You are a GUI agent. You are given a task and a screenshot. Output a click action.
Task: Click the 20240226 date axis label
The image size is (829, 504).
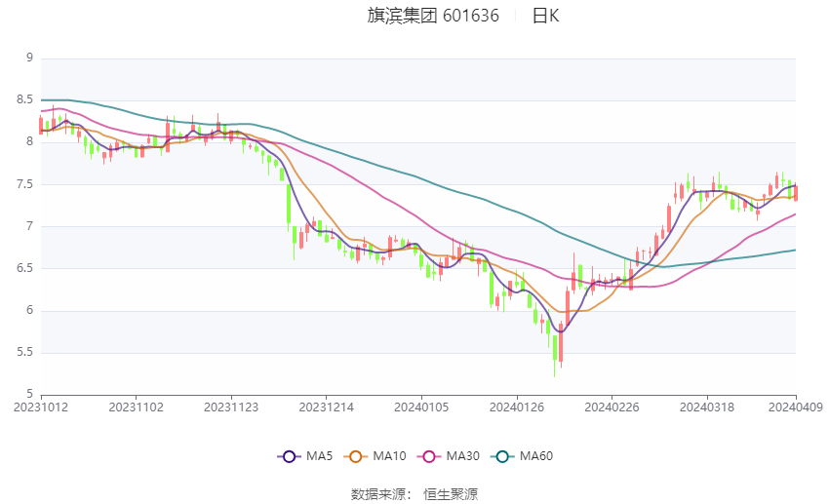(x=612, y=407)
